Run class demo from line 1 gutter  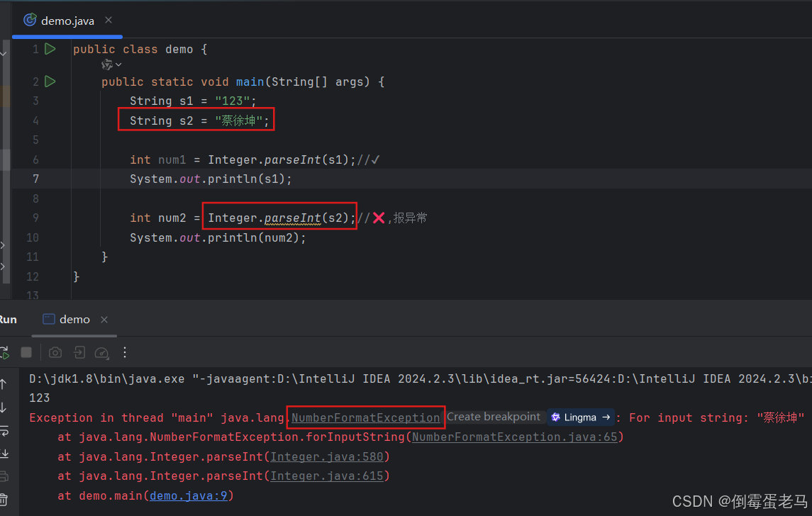coord(50,49)
